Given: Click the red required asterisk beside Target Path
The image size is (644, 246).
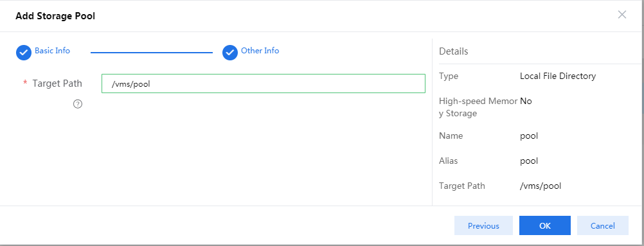Looking at the screenshot, I should point(25,83).
